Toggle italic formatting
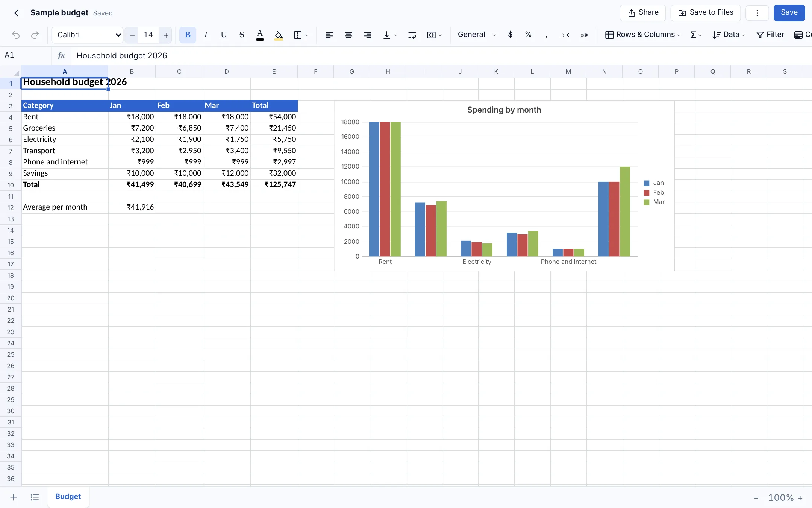The image size is (812, 508). pos(206,35)
